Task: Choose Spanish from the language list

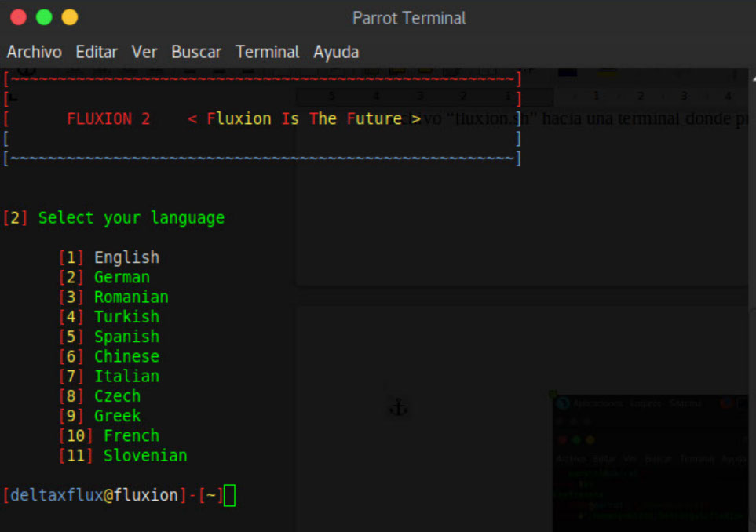Action: [x=126, y=337]
